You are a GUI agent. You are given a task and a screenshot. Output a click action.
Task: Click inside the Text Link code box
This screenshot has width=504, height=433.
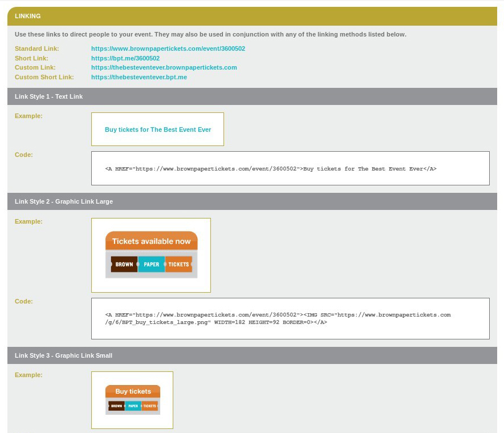[x=290, y=168]
